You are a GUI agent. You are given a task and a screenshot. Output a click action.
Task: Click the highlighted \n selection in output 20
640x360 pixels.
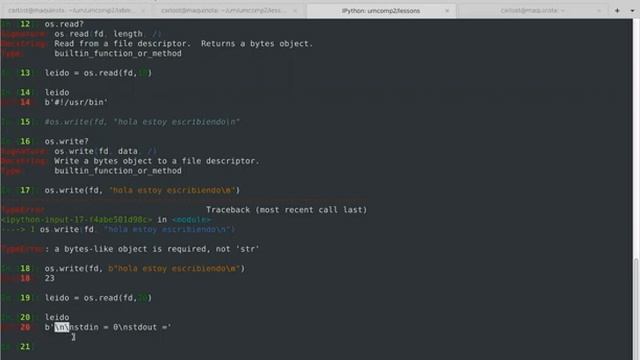point(62,327)
